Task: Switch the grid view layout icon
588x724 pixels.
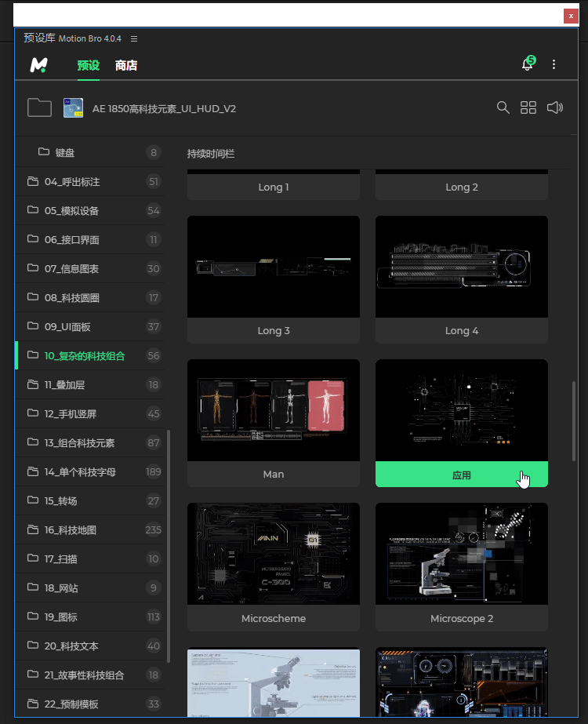Action: [528, 107]
